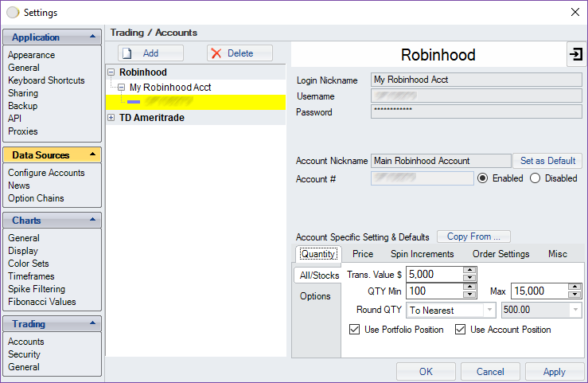Toggle Use Account Position checkbox
588x383 pixels.
pyautogui.click(x=460, y=330)
